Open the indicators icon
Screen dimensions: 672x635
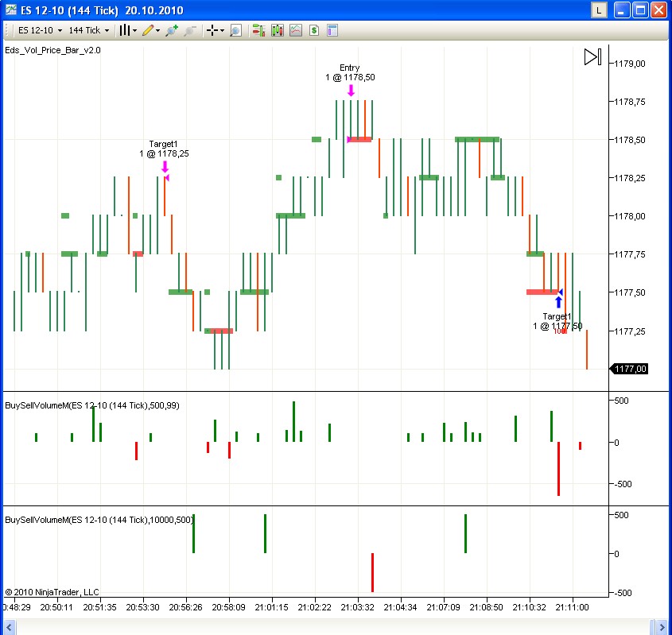point(296,30)
